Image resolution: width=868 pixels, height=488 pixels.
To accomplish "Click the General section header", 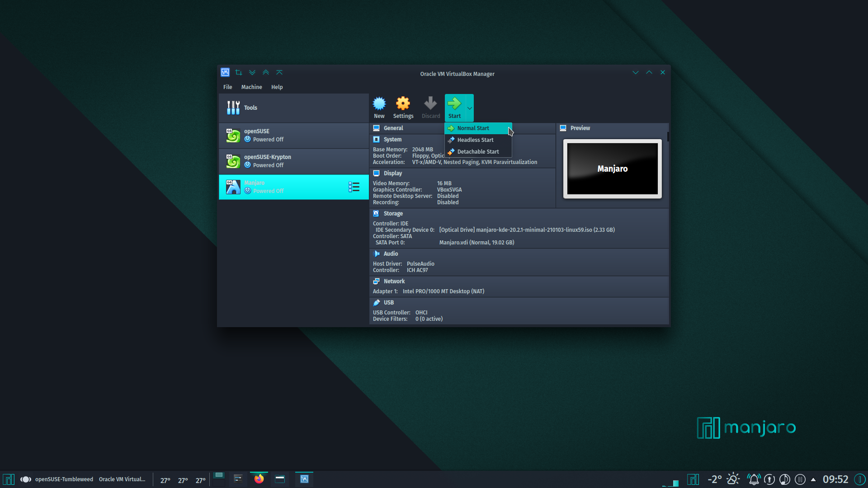I will point(393,128).
